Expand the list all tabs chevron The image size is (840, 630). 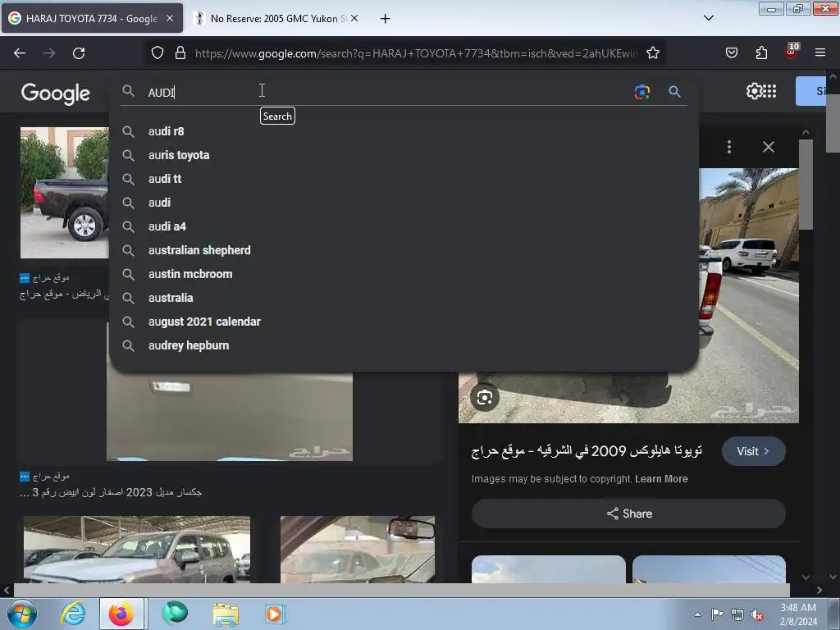pyautogui.click(x=708, y=18)
